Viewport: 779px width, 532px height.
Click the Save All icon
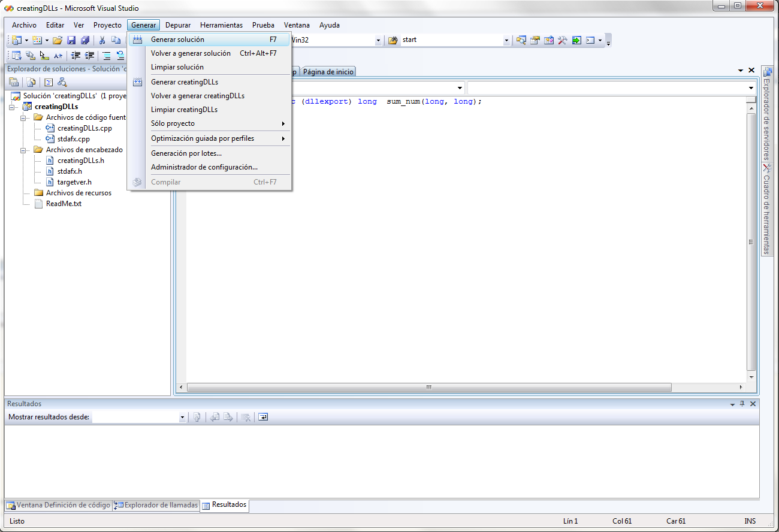click(85, 40)
